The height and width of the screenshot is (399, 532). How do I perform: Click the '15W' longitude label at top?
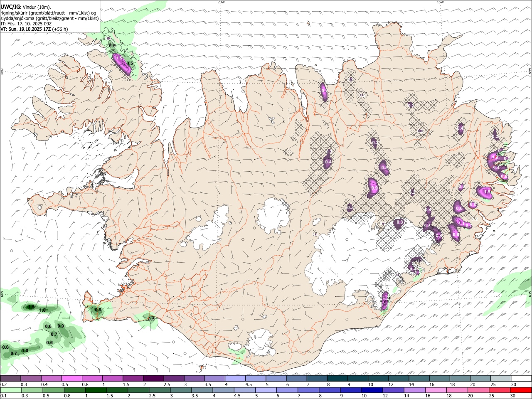click(x=440, y=2)
